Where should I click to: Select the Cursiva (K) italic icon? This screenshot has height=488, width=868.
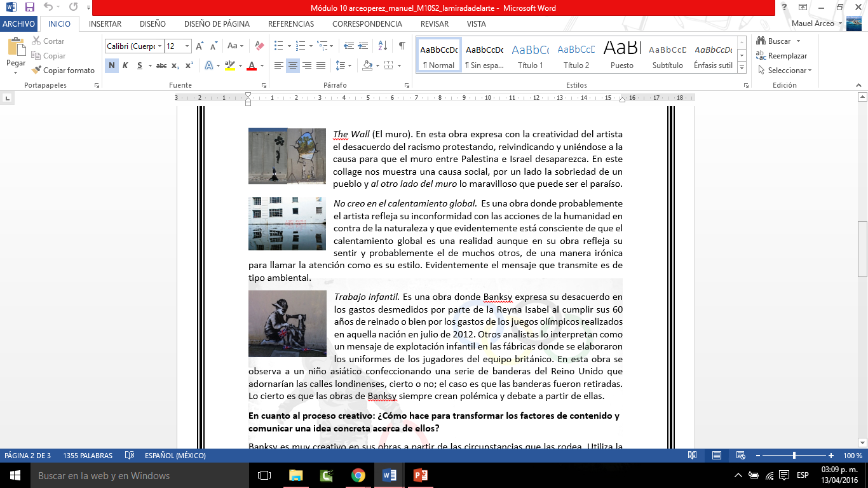125,65
